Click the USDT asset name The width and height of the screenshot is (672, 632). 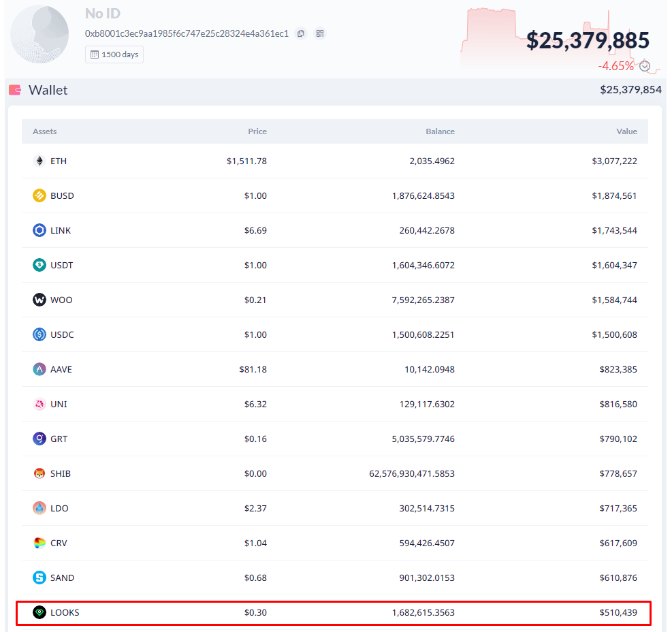tap(62, 266)
